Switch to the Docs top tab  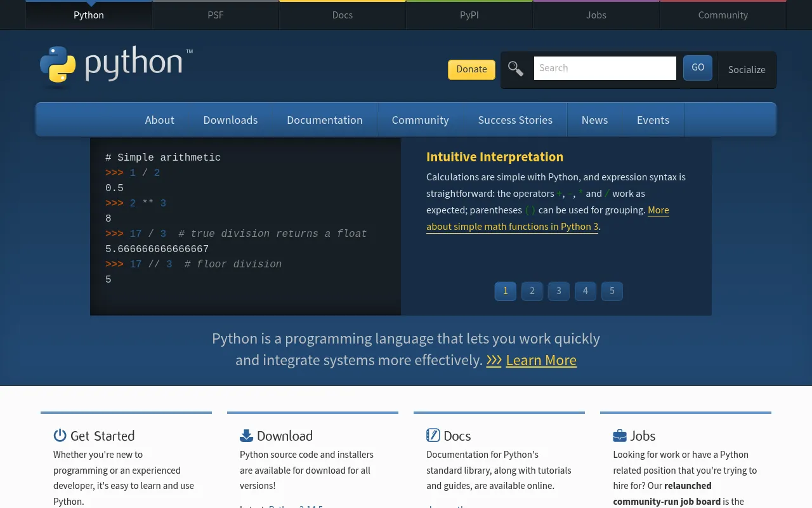(x=343, y=15)
